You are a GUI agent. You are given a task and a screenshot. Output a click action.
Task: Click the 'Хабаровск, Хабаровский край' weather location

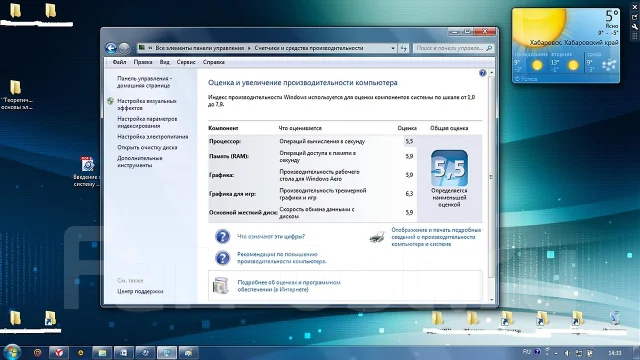pyautogui.click(x=574, y=42)
